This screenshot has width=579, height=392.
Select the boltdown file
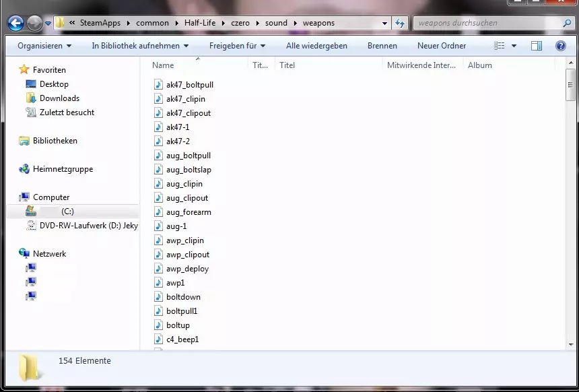point(184,297)
